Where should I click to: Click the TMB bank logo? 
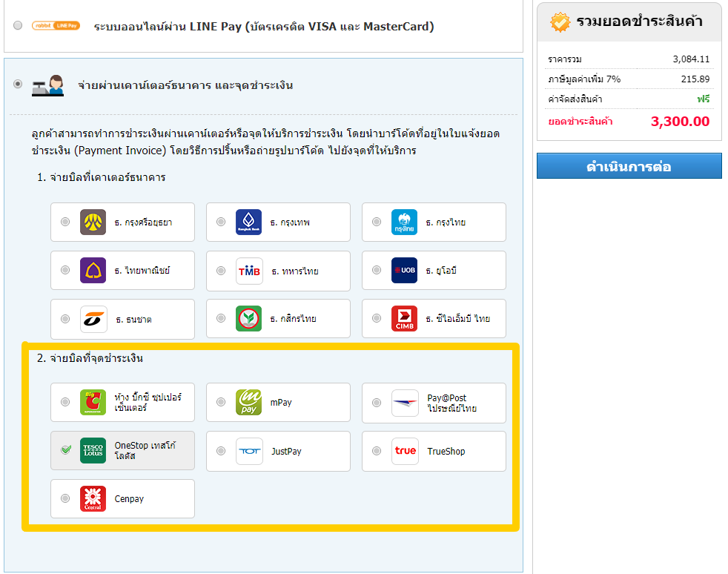tap(249, 271)
